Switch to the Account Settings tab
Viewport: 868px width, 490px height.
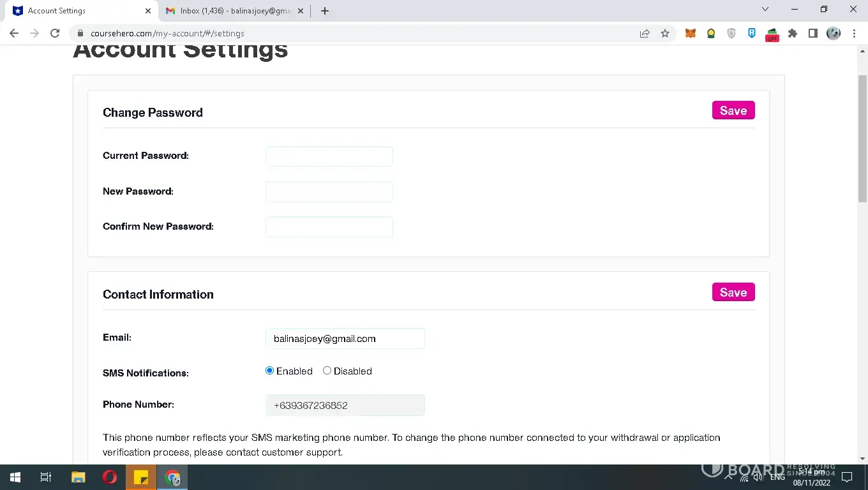(81, 11)
